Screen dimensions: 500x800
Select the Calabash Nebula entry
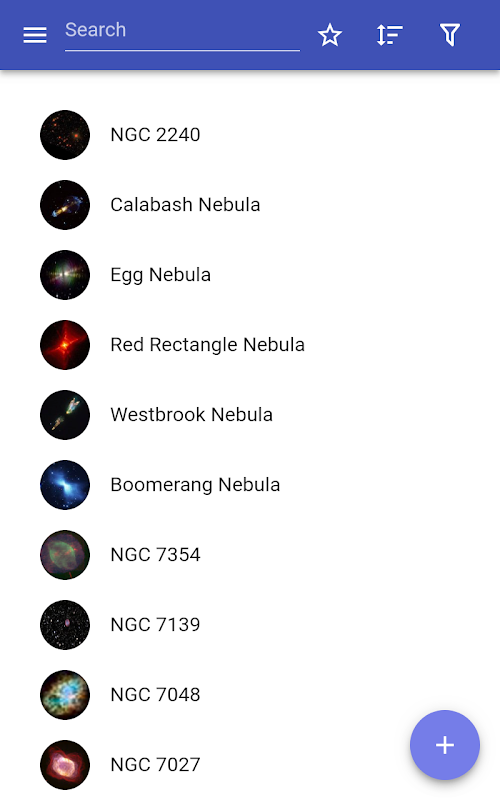[x=250, y=205]
